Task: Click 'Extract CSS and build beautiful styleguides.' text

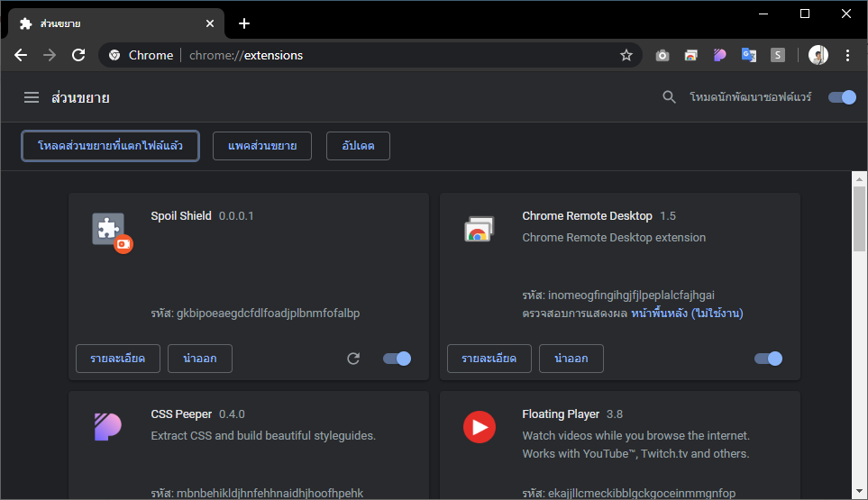Action: pos(263,436)
